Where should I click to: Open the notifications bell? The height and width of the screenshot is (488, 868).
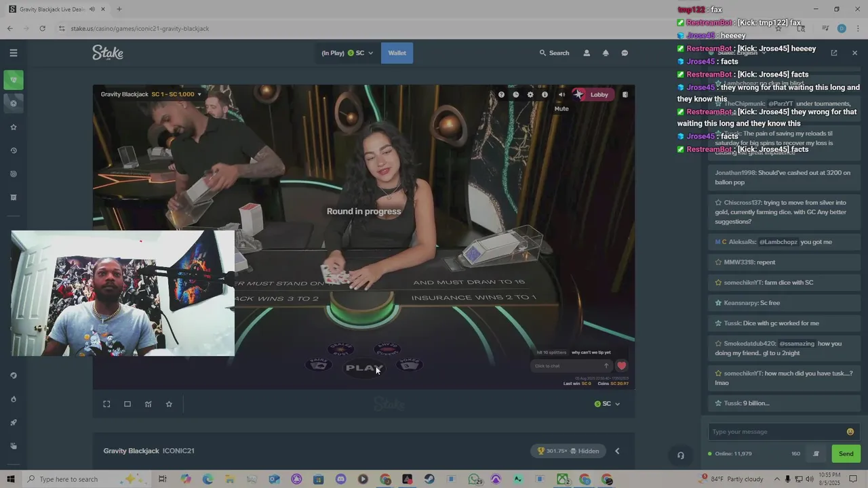point(606,53)
